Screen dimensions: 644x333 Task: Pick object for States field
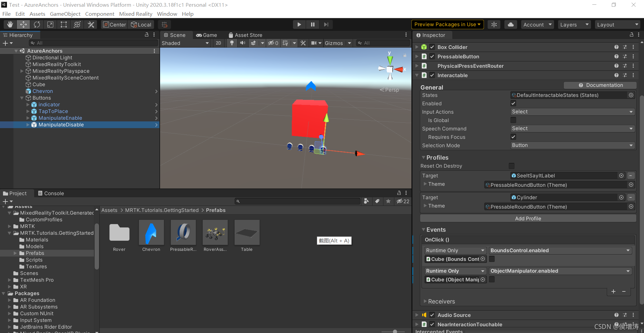coord(631,95)
